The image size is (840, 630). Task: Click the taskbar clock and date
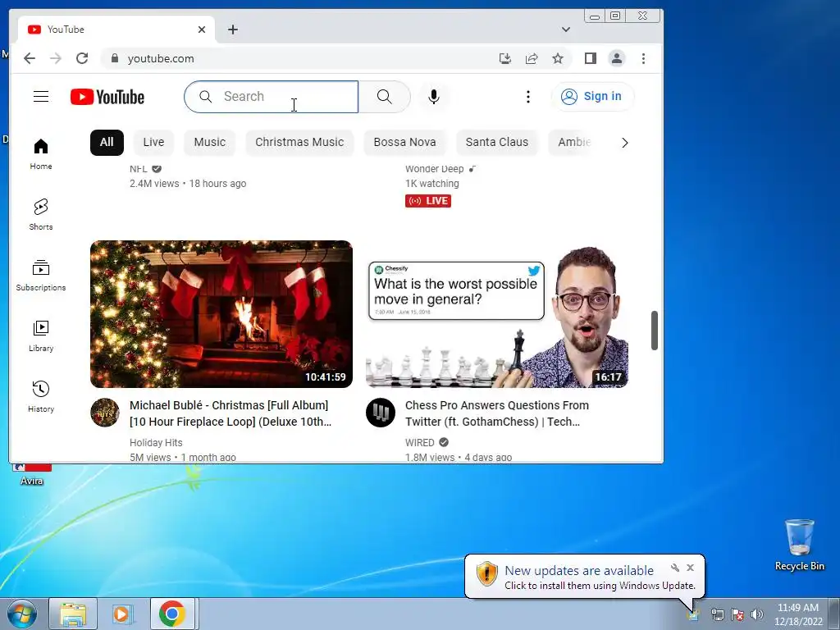tap(798, 614)
